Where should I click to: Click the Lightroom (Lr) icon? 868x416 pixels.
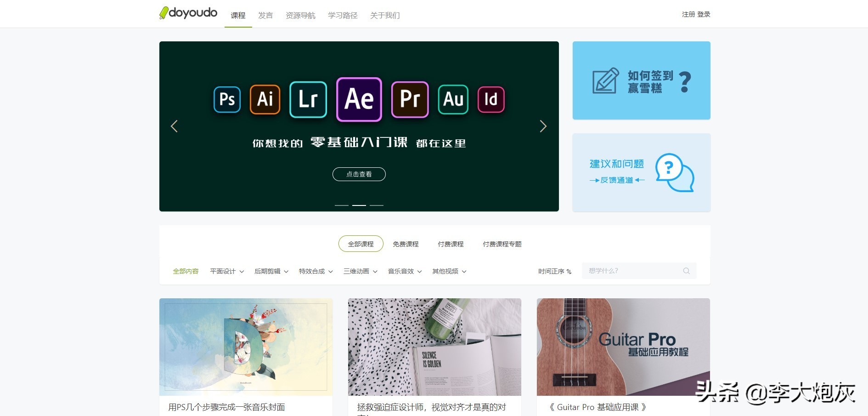point(308,99)
